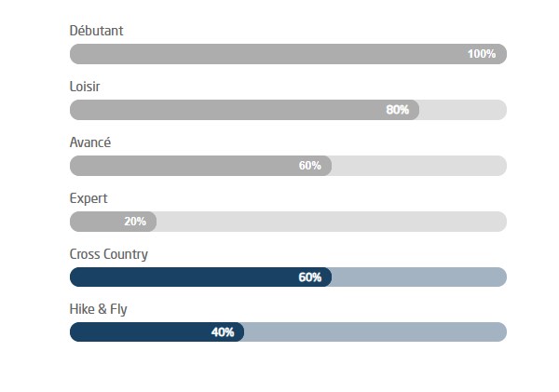Click the 40% value on Hike & Fly bar
Screen dimensions: 559x392
(223, 333)
